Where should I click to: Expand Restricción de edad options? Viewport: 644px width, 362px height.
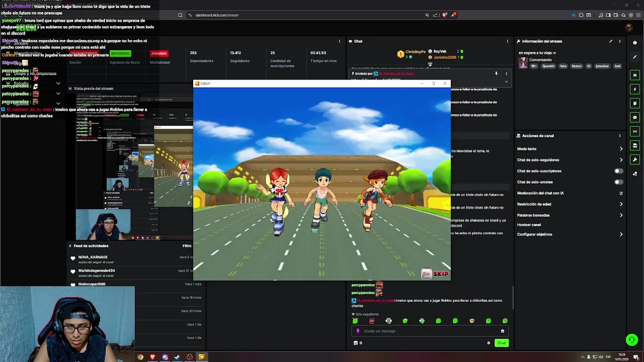(x=621, y=204)
